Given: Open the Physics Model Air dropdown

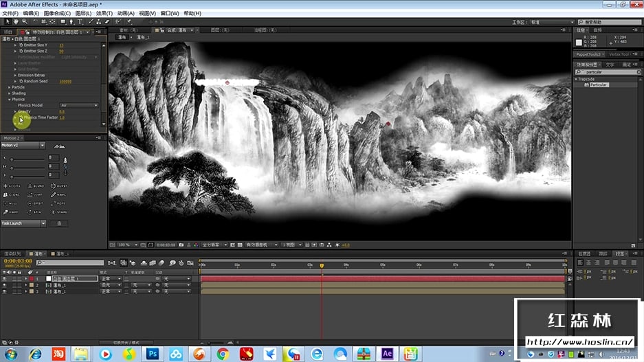Looking at the screenshot, I should [79, 106].
